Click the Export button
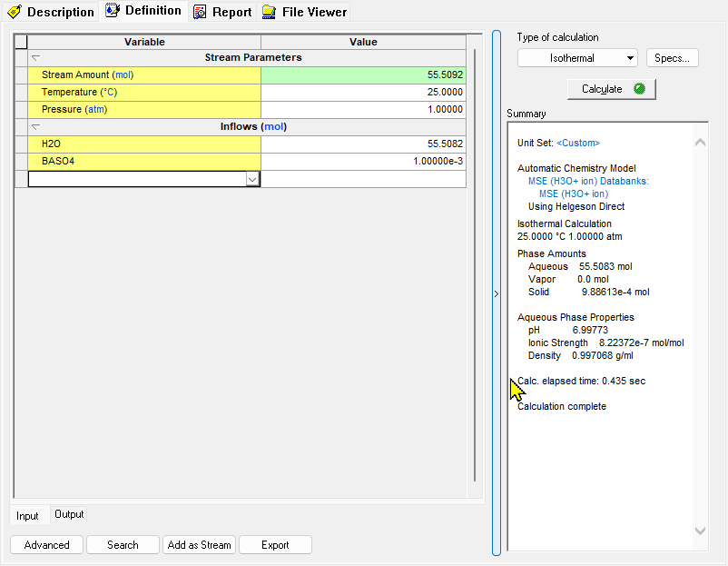728x566 pixels. pyautogui.click(x=275, y=544)
